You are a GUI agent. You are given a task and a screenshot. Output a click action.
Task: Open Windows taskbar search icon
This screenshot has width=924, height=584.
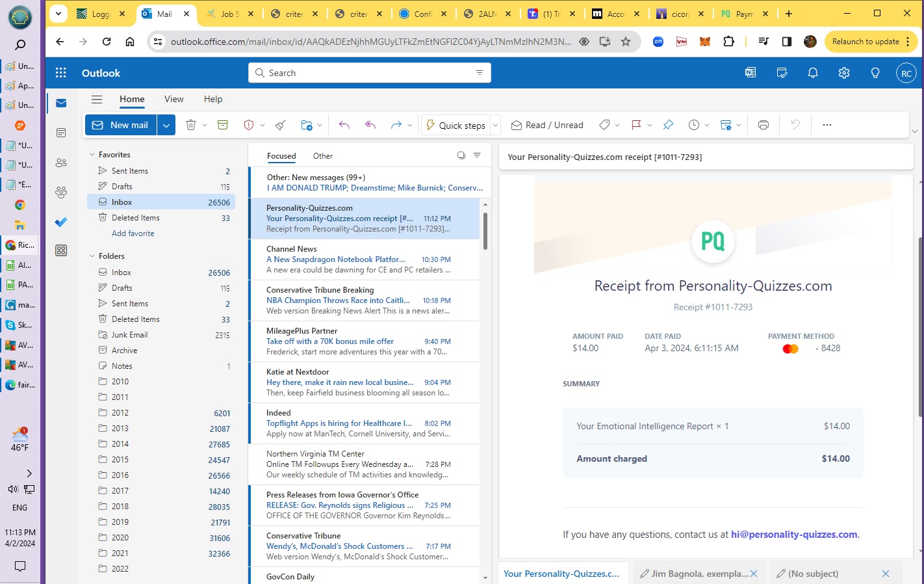(20, 45)
